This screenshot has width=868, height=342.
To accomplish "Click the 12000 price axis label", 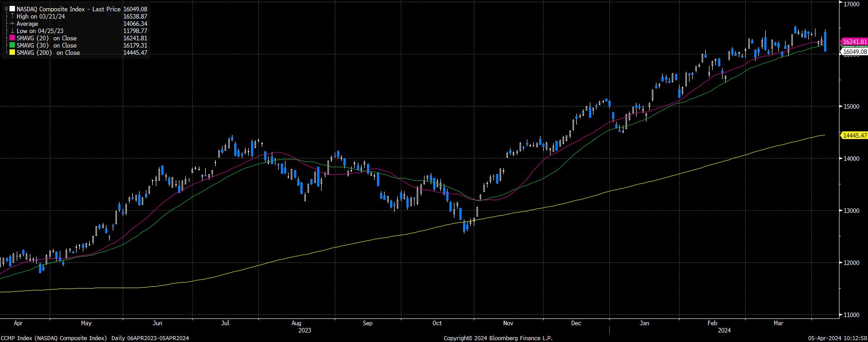I will click(852, 263).
